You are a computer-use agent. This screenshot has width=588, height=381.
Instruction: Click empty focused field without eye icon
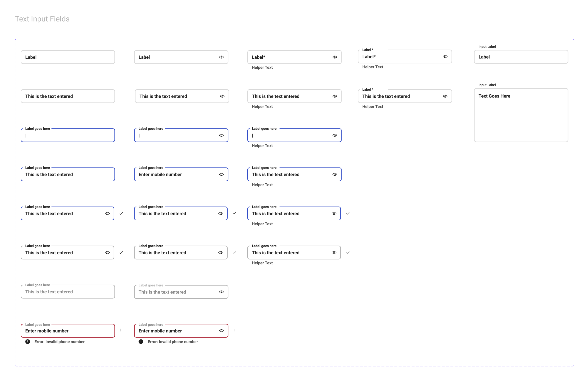[68, 135]
